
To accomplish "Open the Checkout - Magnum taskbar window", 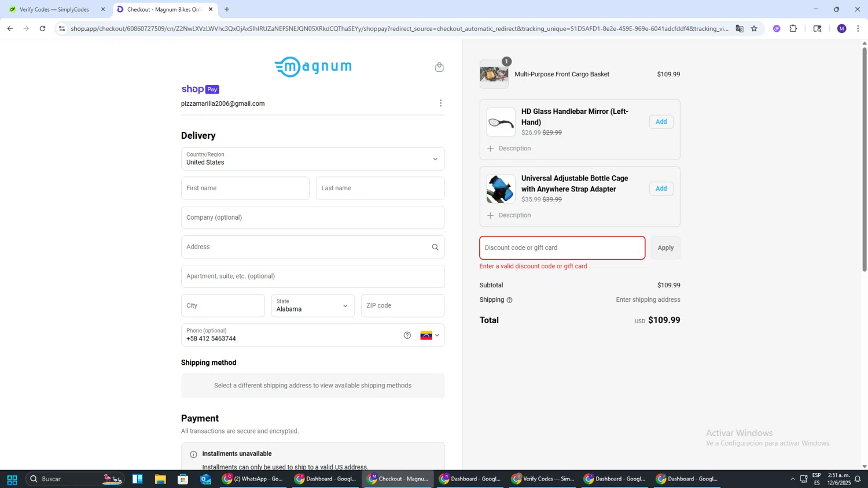I will [398, 479].
